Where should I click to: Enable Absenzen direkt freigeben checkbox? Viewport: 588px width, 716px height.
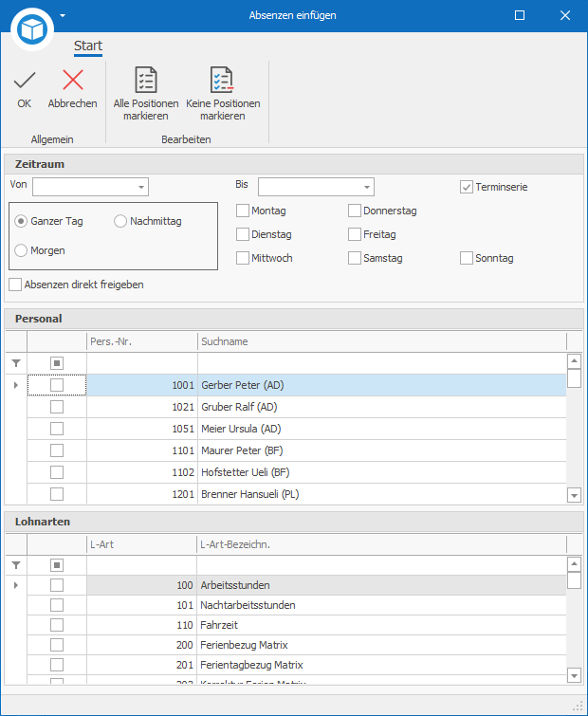[15, 285]
